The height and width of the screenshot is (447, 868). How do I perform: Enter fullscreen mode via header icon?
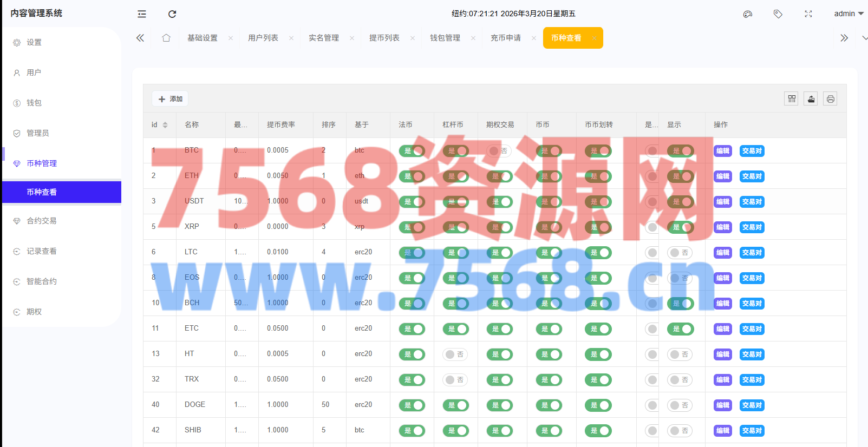tap(808, 14)
